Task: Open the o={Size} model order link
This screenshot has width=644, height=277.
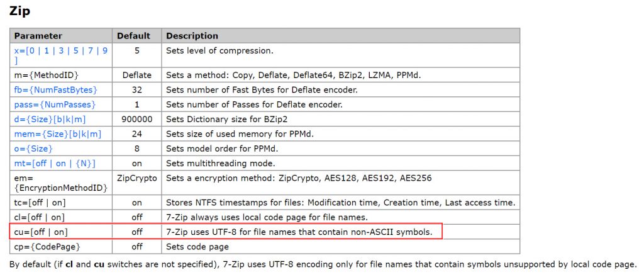Action: [33, 149]
